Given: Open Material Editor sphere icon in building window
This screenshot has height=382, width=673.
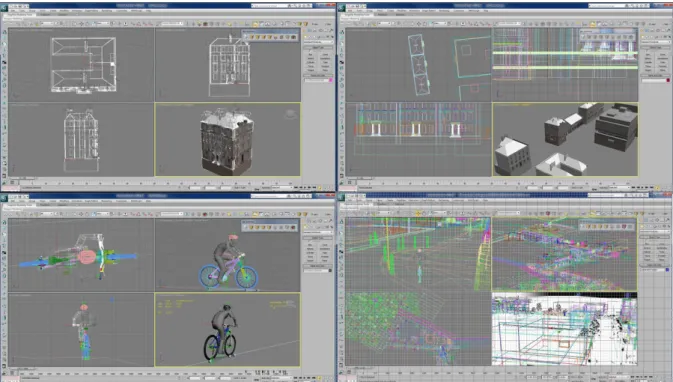Looking at the screenshot, I should (x=205, y=24).
